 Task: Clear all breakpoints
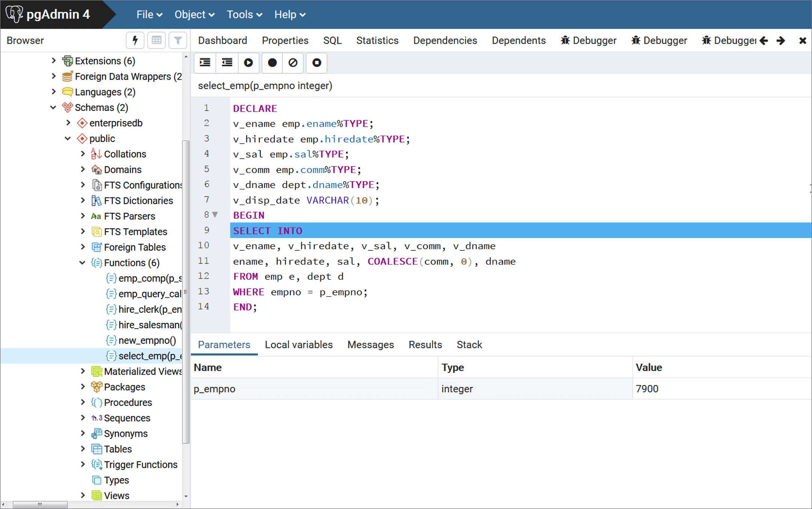[293, 63]
